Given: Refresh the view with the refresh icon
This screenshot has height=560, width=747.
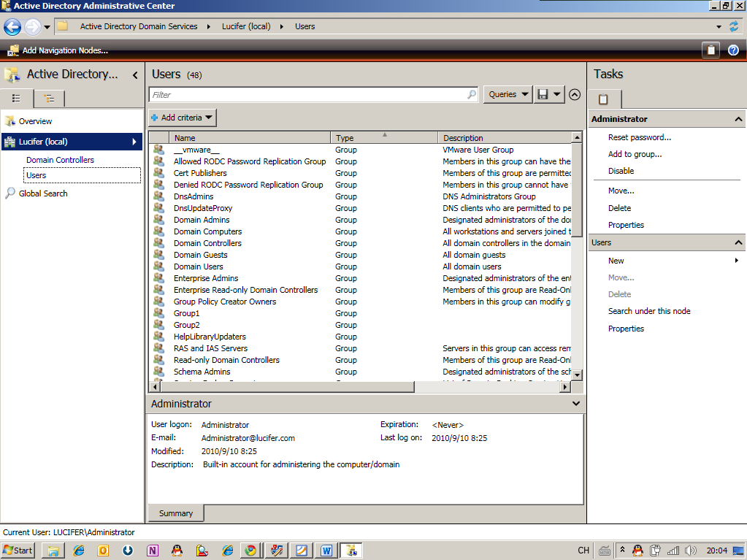Looking at the screenshot, I should tap(734, 27).
